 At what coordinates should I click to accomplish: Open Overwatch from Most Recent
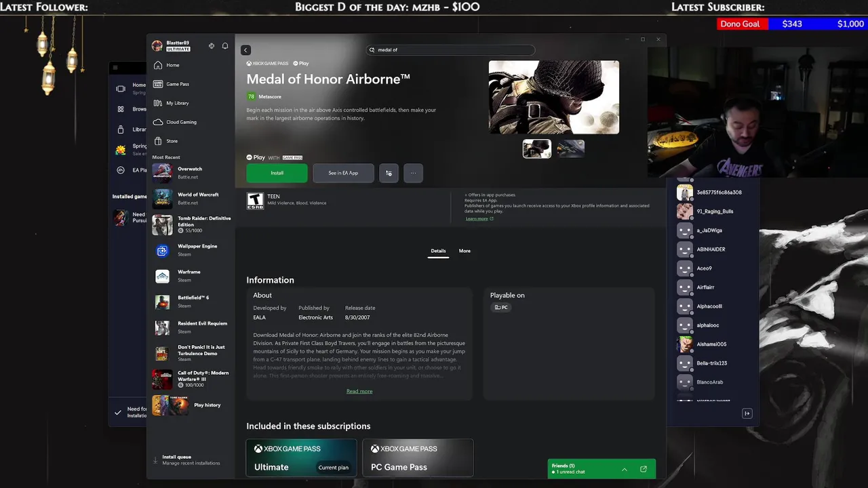tap(191, 173)
